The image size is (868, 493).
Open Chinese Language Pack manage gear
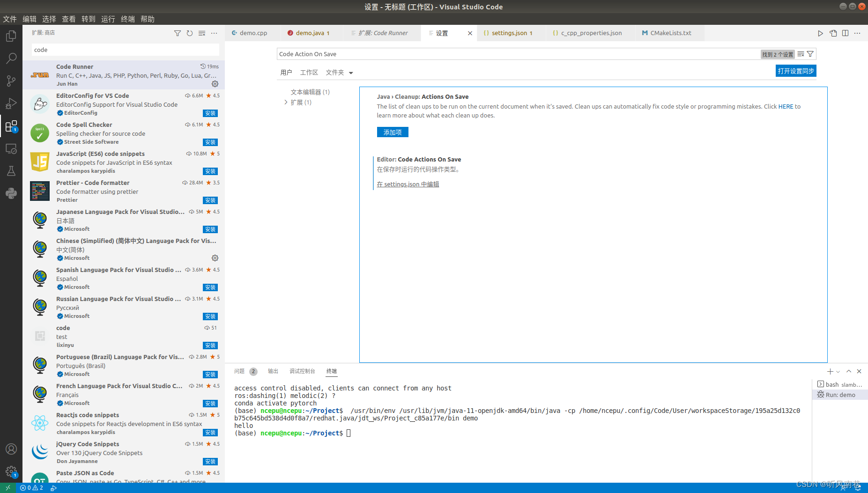click(x=215, y=258)
